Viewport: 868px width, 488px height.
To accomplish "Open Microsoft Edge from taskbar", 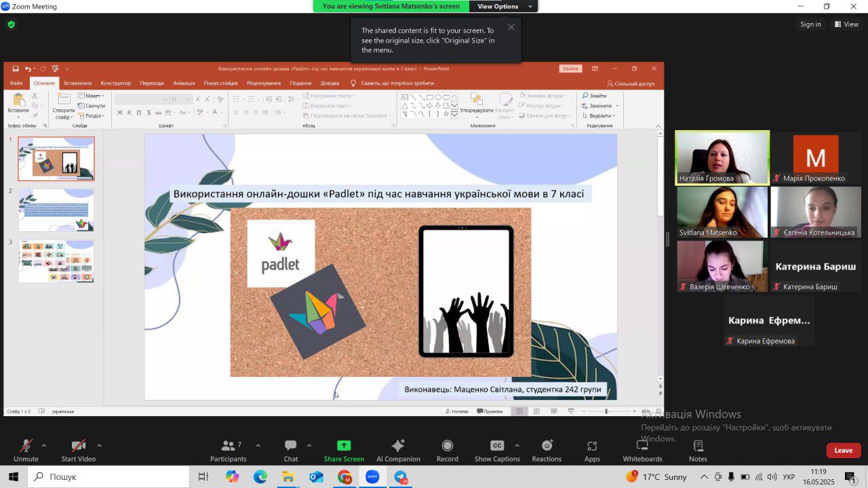I will pyautogui.click(x=260, y=476).
